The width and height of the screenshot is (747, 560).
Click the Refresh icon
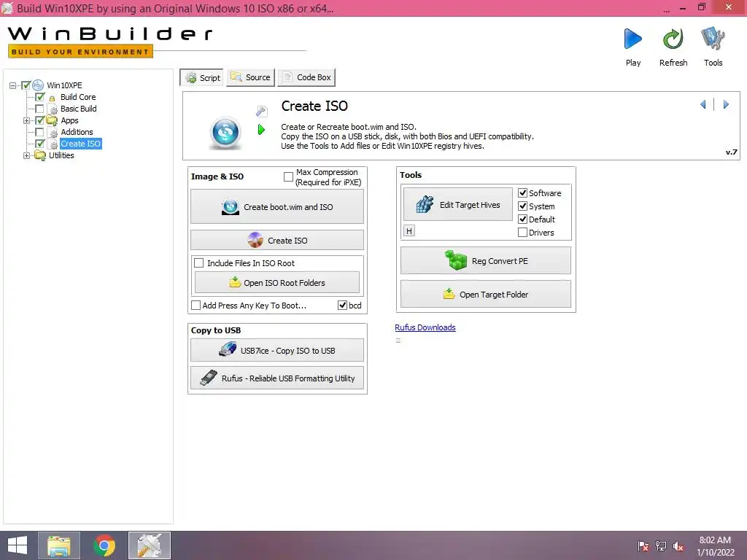[x=673, y=39]
